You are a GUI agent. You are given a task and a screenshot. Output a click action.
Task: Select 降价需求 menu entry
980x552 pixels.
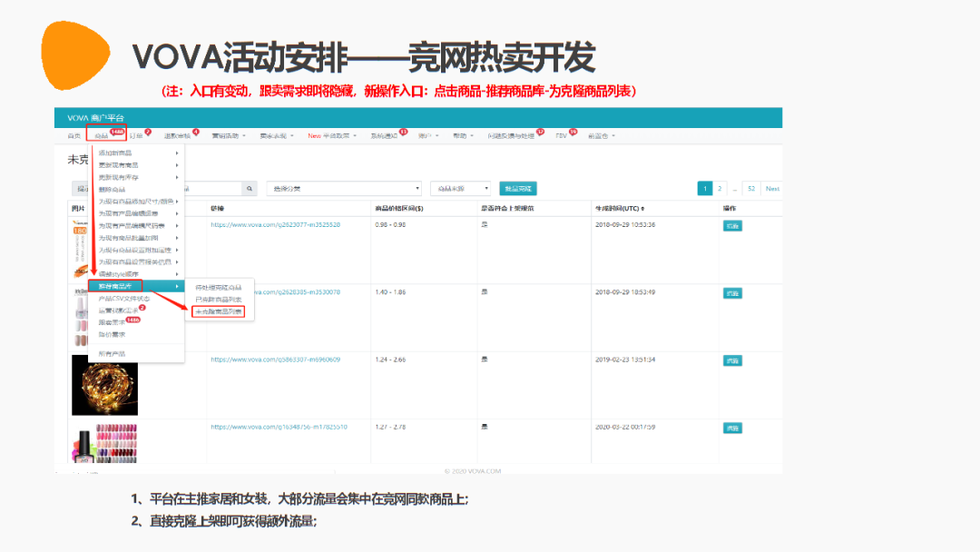coord(137,334)
